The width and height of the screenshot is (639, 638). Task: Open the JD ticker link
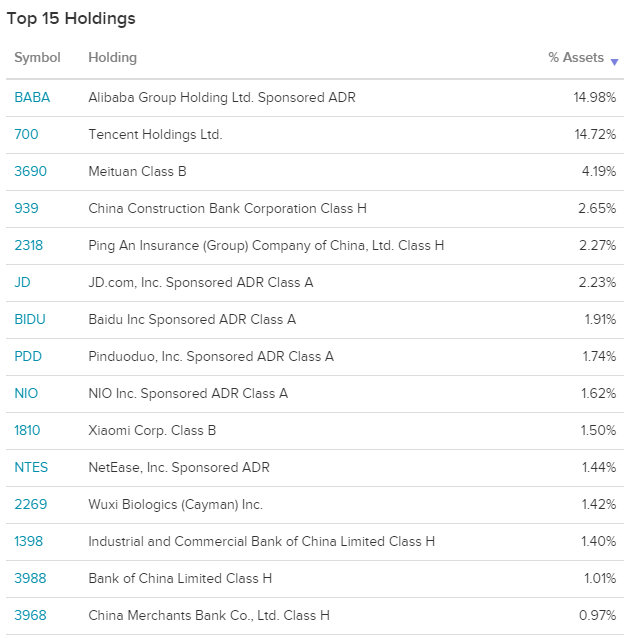click(22, 282)
